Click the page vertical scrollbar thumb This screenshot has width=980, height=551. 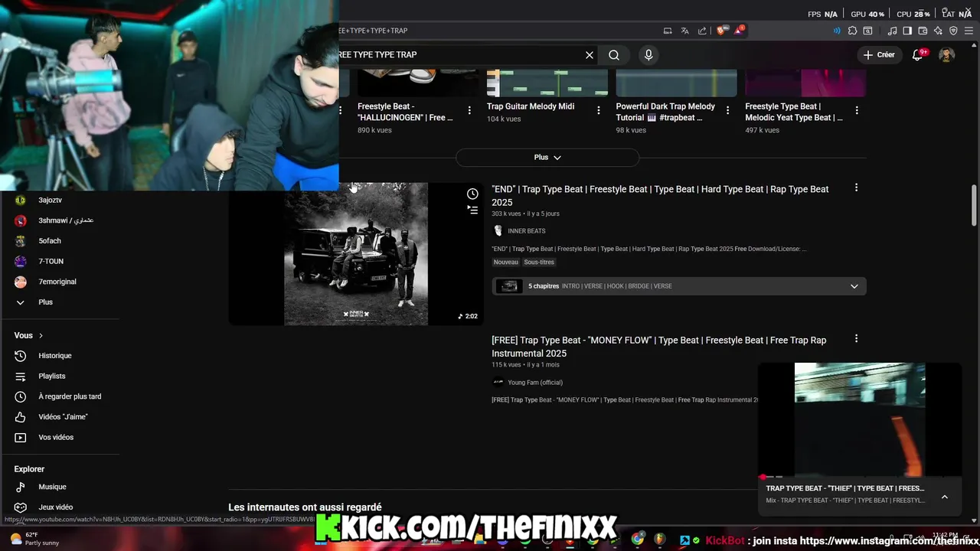pyautogui.click(x=974, y=205)
